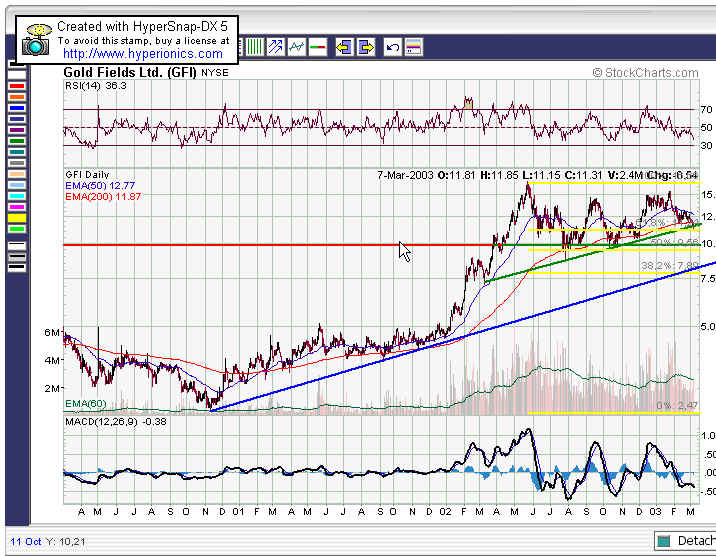Select the parallel blue arrows tool
Image resolution: width=716 pixels, height=556 pixels.
pyautogui.click(x=275, y=47)
